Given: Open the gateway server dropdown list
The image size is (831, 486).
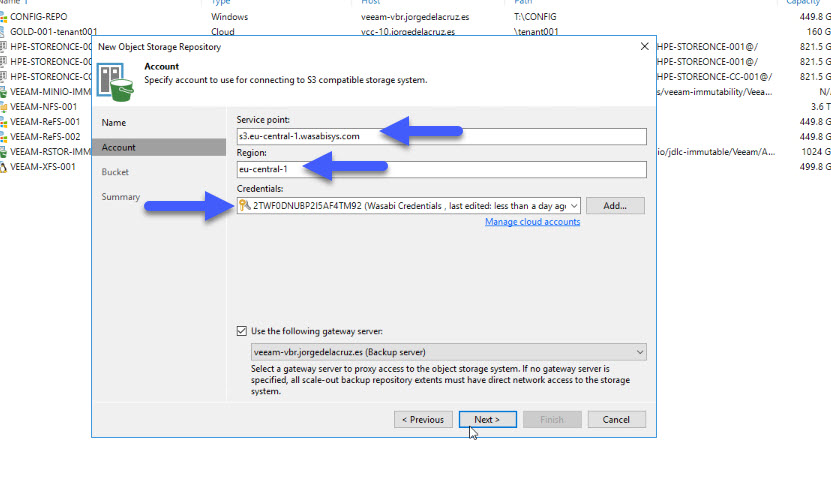Looking at the screenshot, I should tap(640, 352).
